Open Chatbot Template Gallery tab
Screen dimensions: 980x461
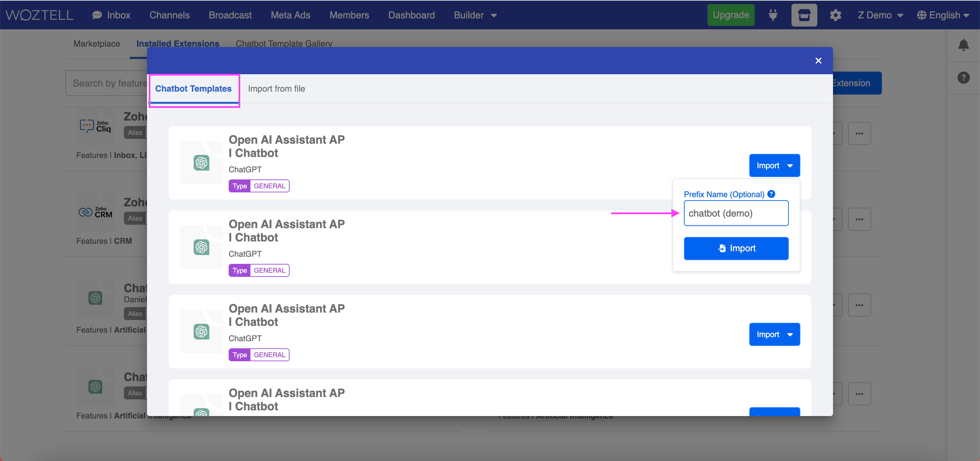tap(284, 44)
